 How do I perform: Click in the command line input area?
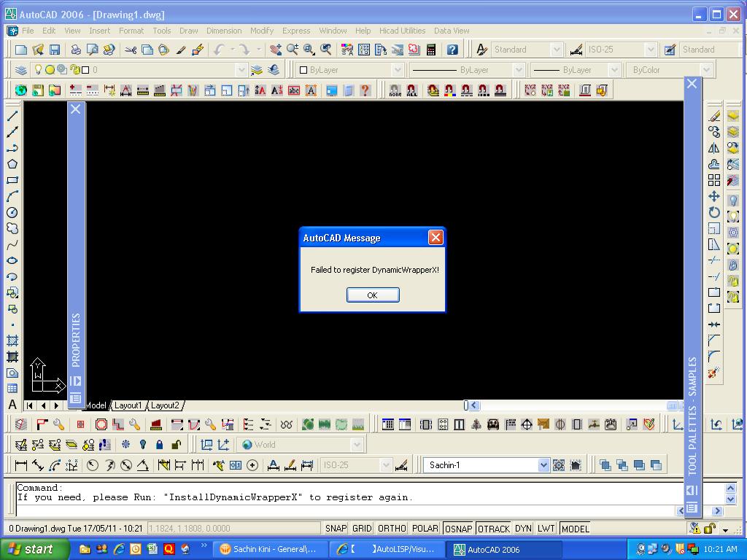pos(347,510)
